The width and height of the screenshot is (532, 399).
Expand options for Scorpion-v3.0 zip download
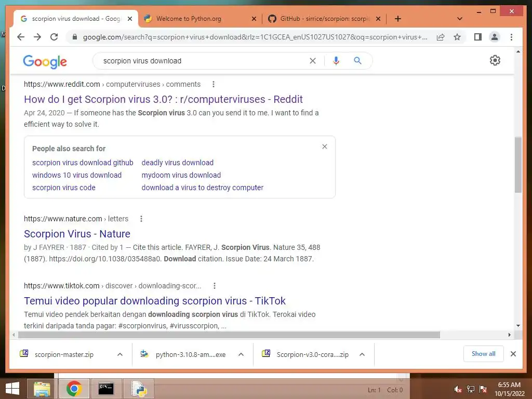(x=362, y=354)
